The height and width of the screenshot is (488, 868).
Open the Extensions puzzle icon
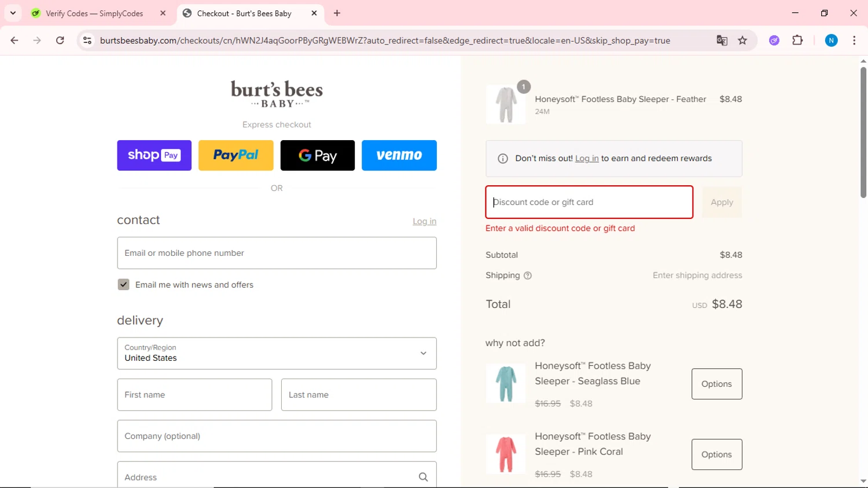pos(797,41)
